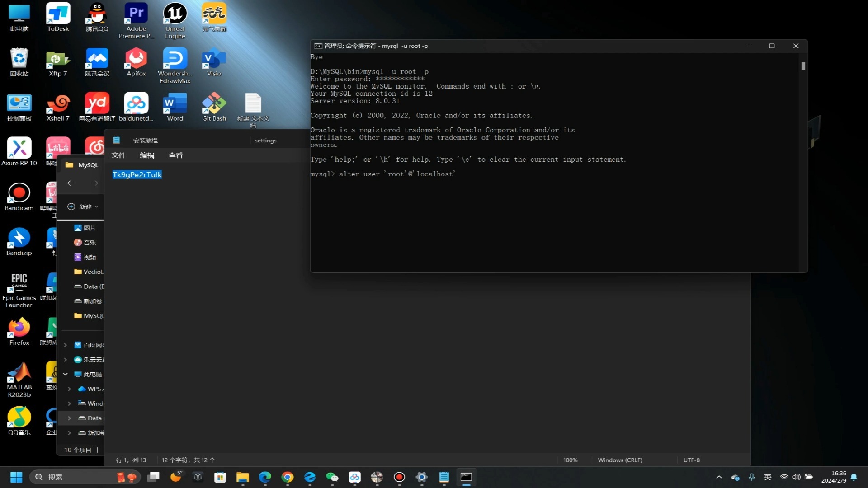Open Git Bash desktop shortcut
This screenshot has width=868, height=488.
click(x=214, y=107)
